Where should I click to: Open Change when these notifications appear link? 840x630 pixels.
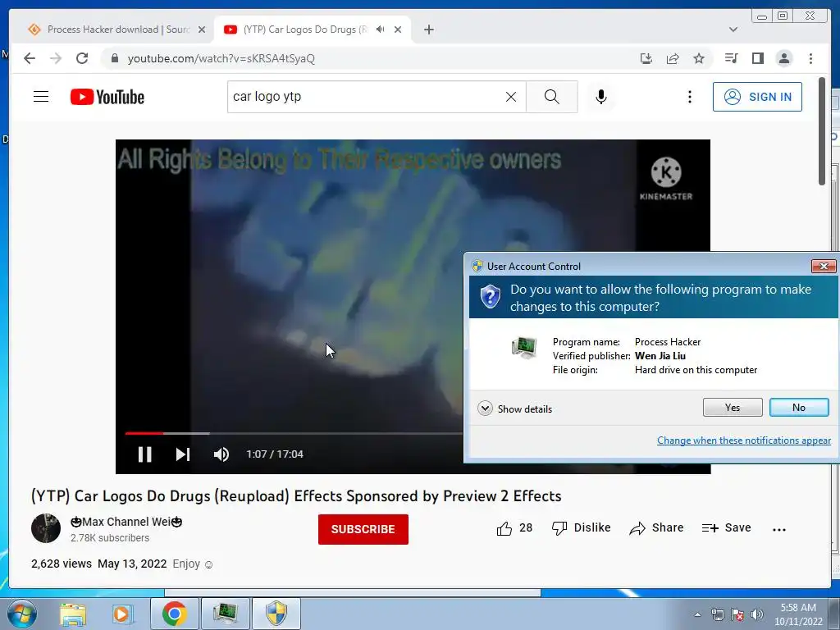point(743,441)
